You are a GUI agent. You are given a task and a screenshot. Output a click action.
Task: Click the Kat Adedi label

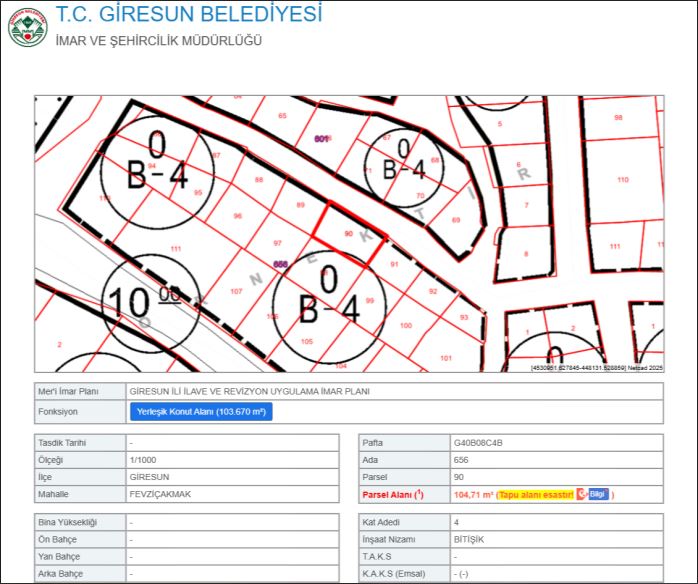pyautogui.click(x=381, y=522)
